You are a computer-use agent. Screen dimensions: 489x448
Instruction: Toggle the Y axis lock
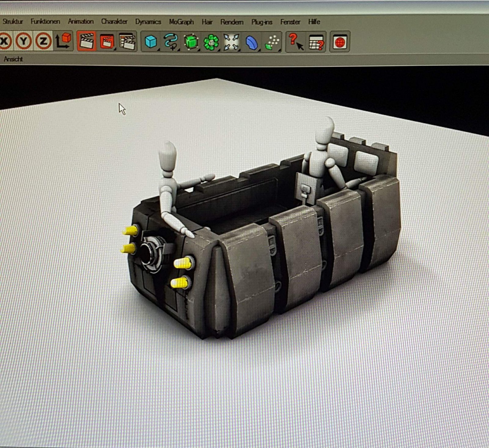(x=24, y=41)
